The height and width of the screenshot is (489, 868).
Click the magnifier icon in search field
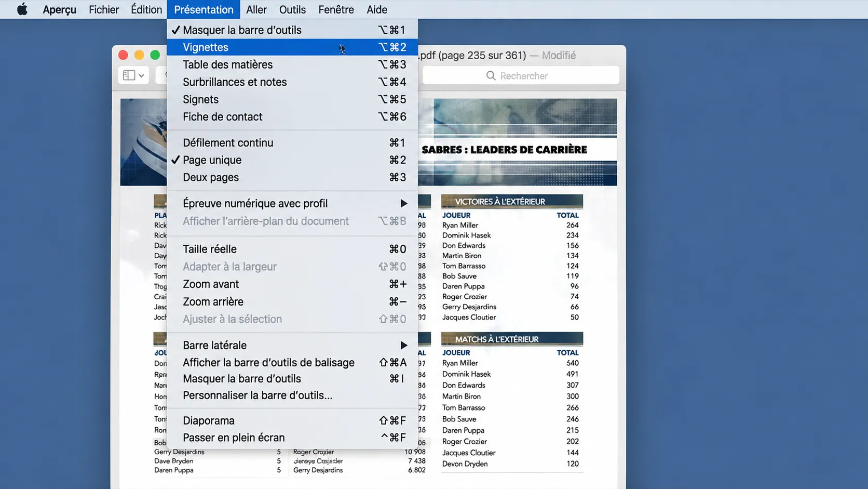pyautogui.click(x=491, y=76)
